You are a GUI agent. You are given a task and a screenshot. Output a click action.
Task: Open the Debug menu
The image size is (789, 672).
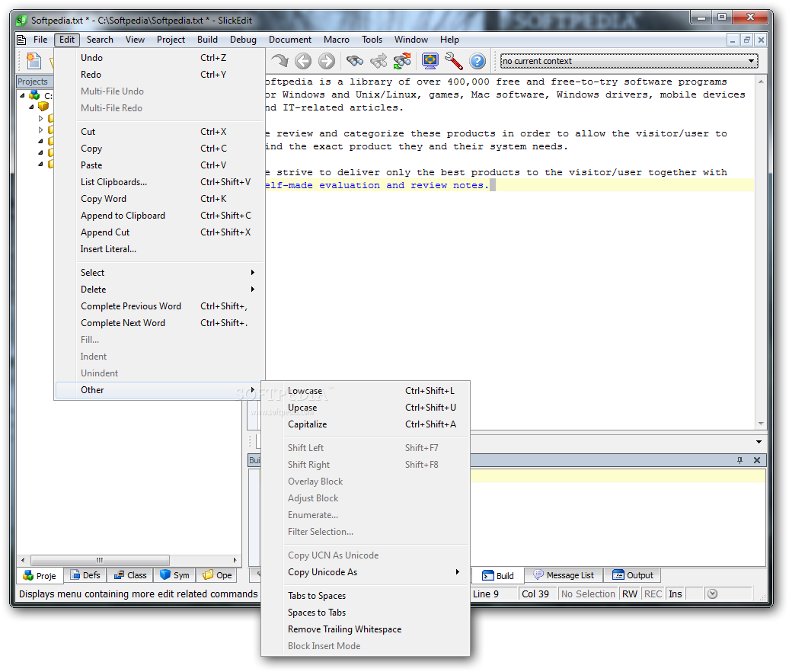point(243,40)
